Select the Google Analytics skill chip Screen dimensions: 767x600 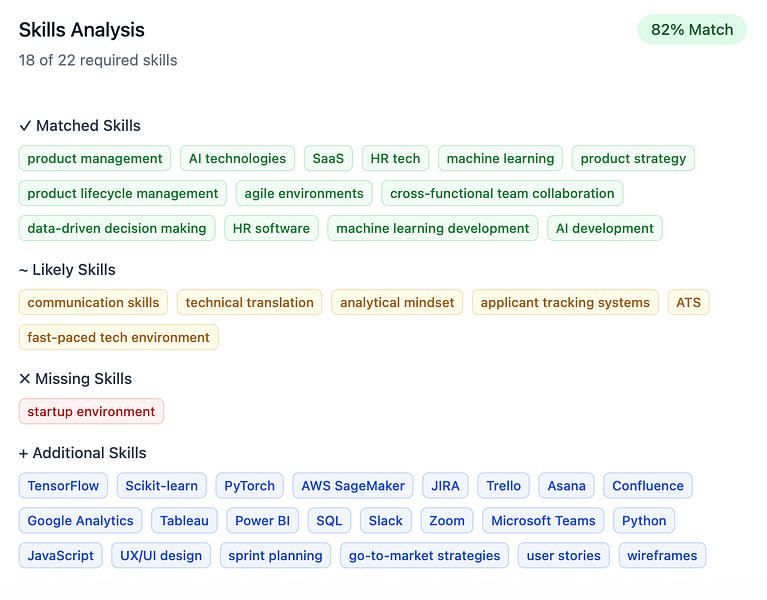(x=80, y=521)
